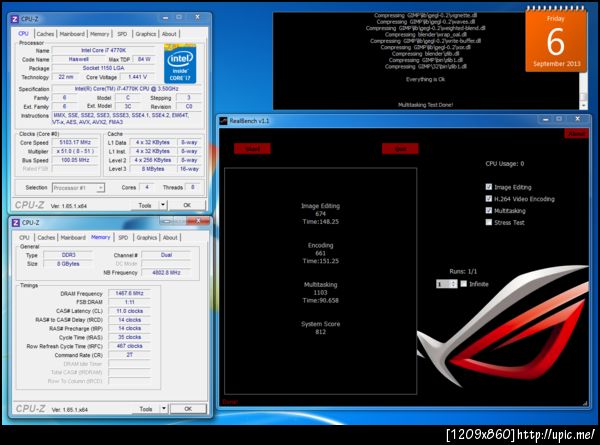Click the memory Type value DDR3
Screen dimensions: 600x445
(x=68, y=255)
